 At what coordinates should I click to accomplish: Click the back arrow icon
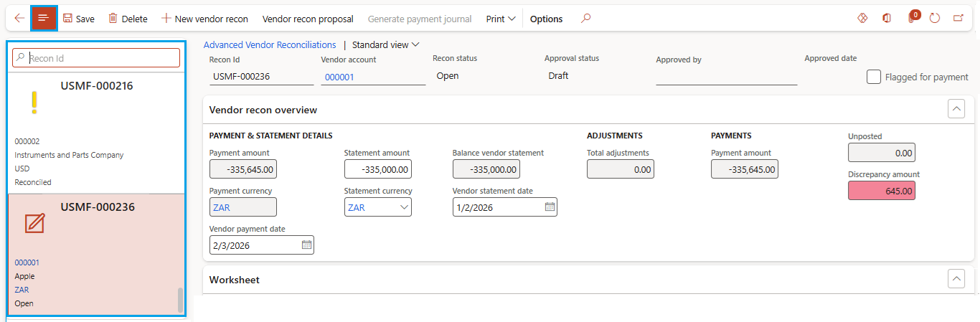click(19, 19)
